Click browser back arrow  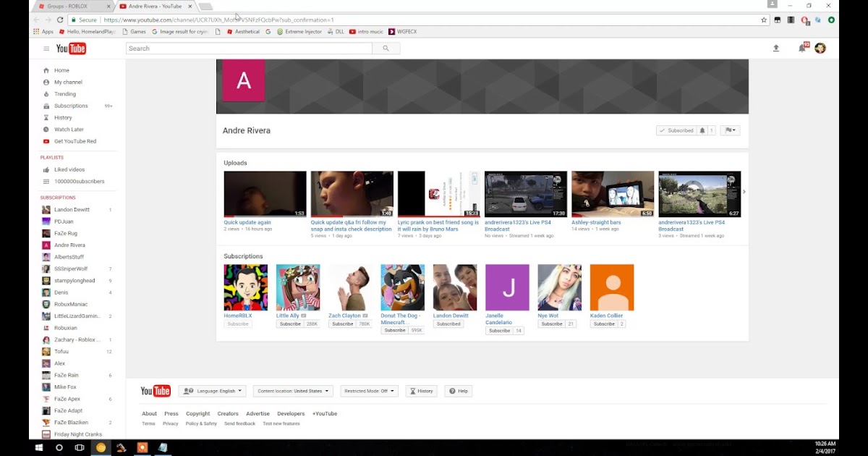37,20
